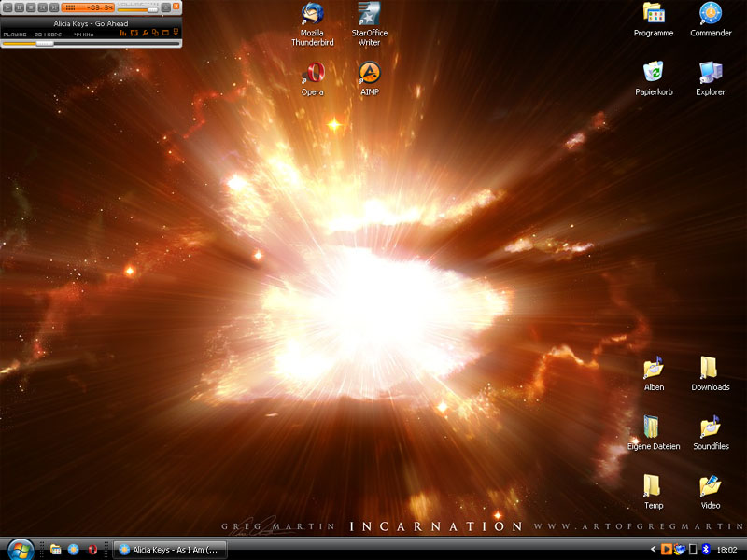Expand hidden system tray icons arrow
This screenshot has width=747, height=560.
coord(653,550)
